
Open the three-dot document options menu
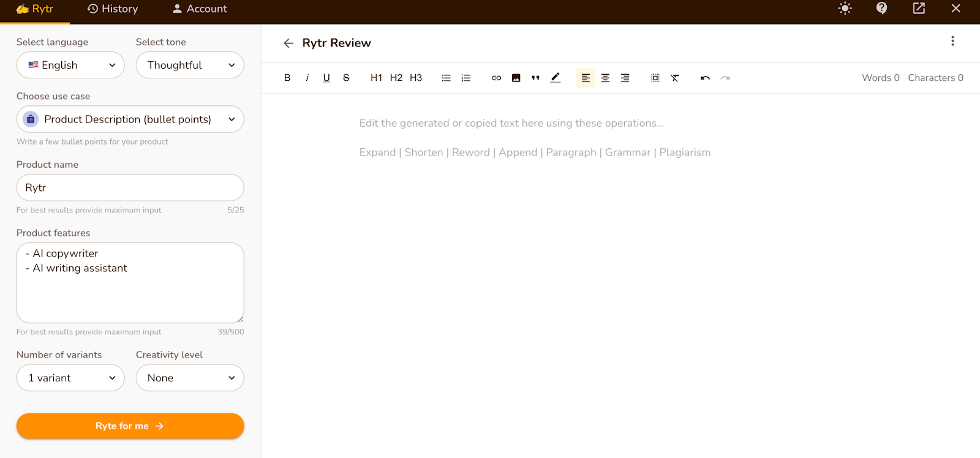952,41
